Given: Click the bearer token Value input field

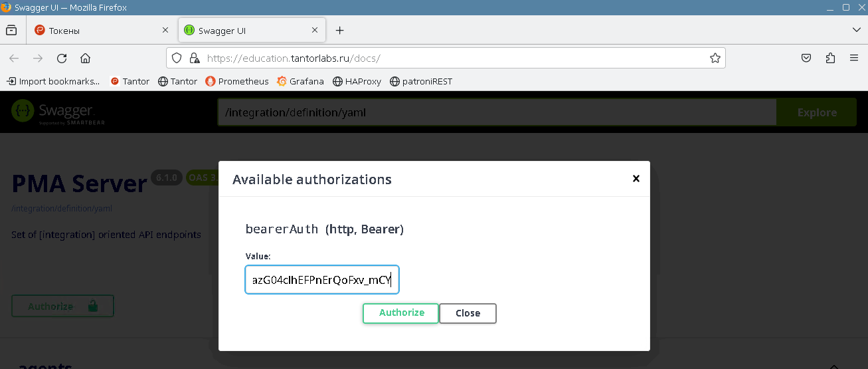Looking at the screenshot, I should pos(321,280).
